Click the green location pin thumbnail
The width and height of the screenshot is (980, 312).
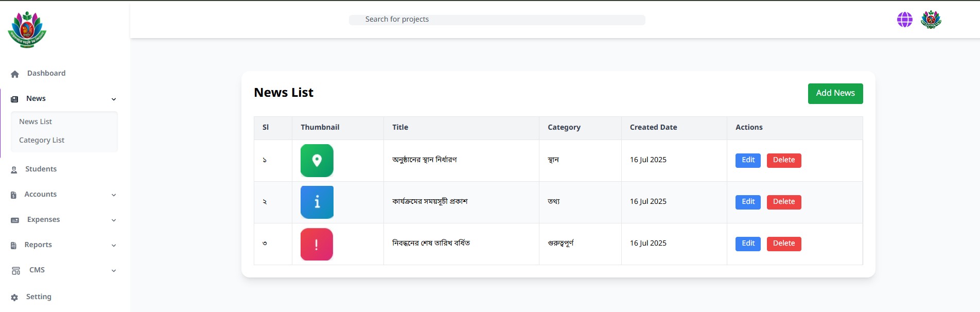tap(317, 161)
